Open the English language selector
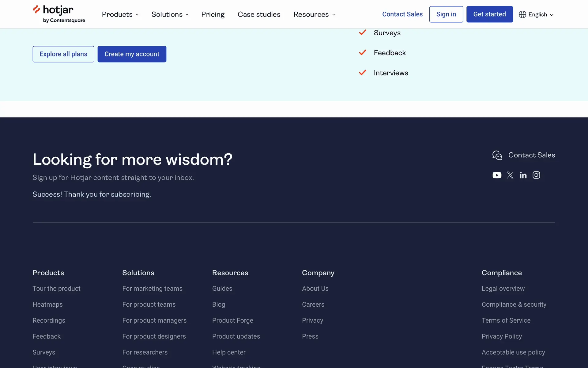This screenshot has height=368, width=588. click(x=541, y=14)
